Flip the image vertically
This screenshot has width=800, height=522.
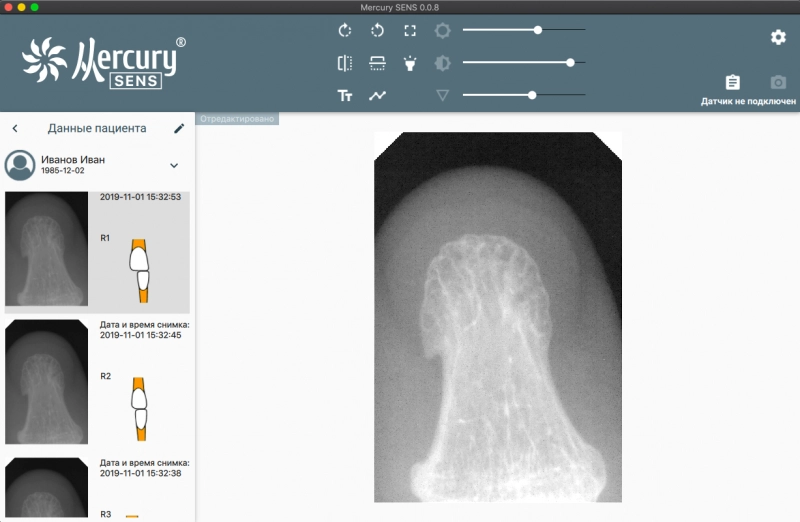(377, 63)
